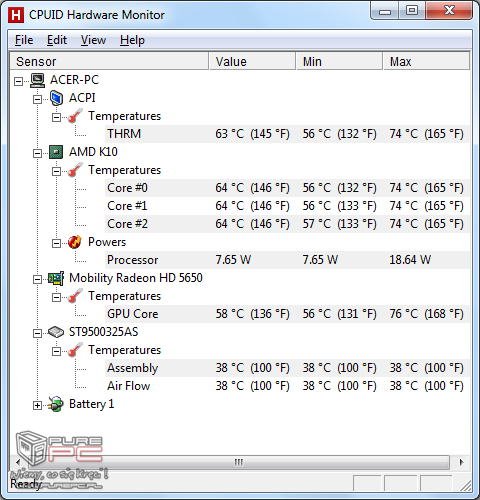Select the Mobility Radeon HD 5650 label
This screenshot has width=480, height=500.
(x=136, y=278)
